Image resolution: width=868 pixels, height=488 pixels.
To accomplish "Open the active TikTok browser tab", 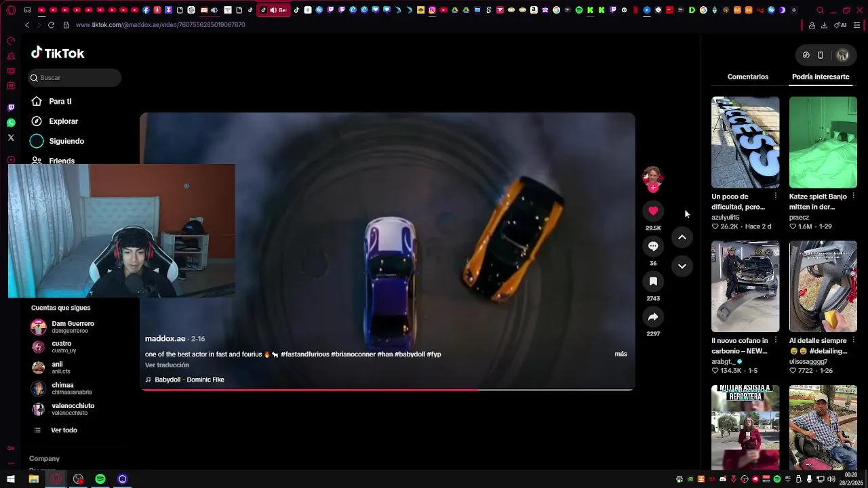I will pyautogui.click(x=274, y=10).
